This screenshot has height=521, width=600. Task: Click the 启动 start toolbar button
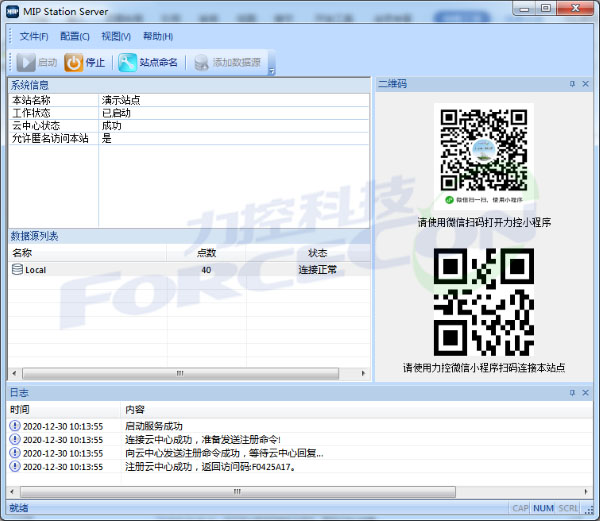click(x=37, y=62)
